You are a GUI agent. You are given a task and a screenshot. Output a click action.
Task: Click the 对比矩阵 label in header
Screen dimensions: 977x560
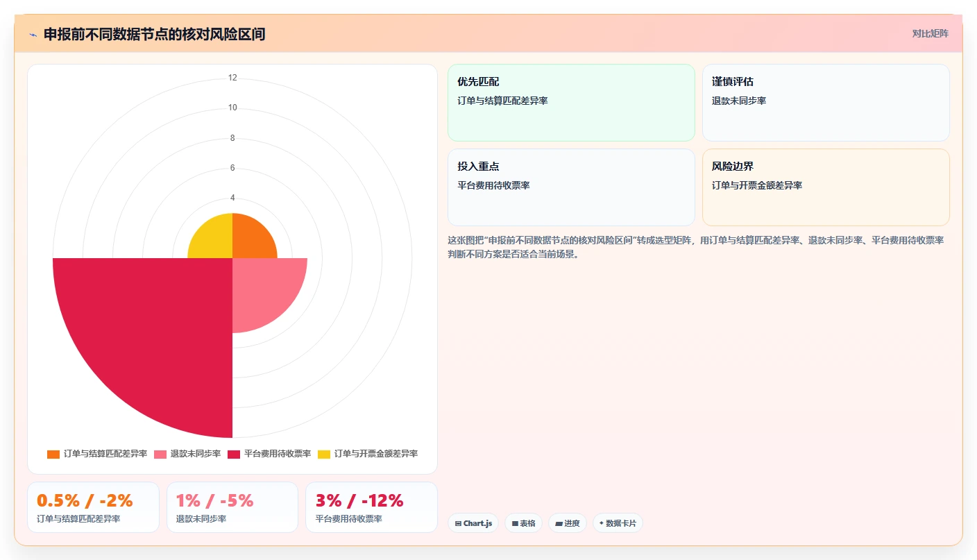[930, 33]
